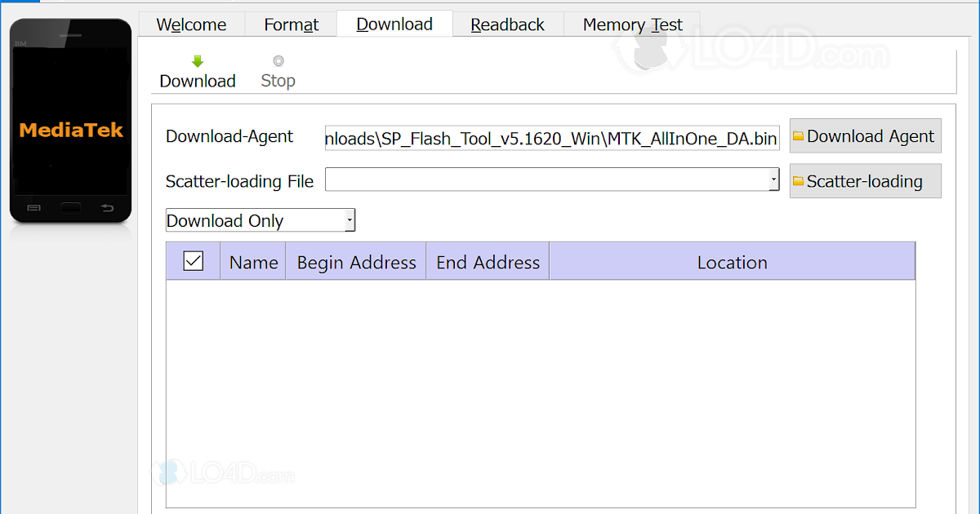Toggle the select-all checkbox in table header
980x514 pixels.
click(194, 261)
